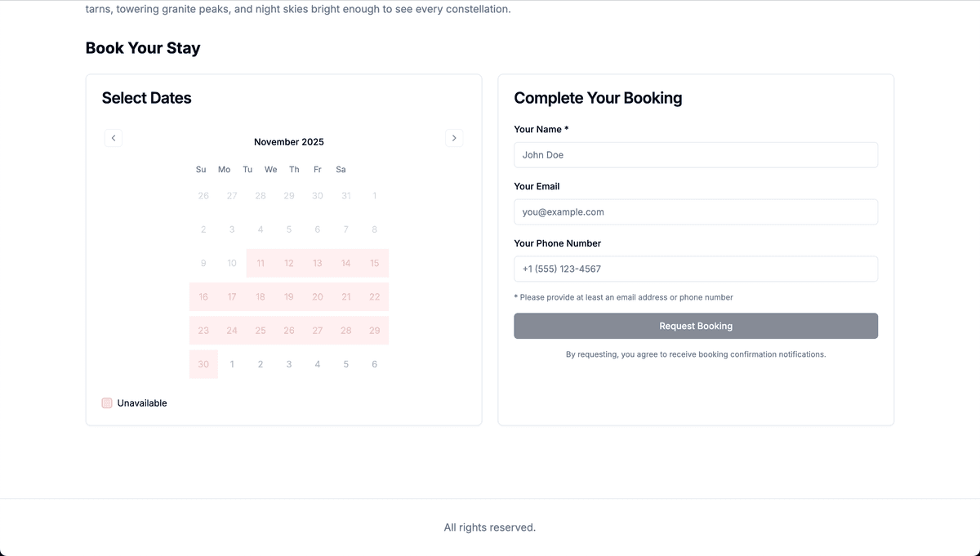This screenshot has width=980, height=556.
Task: Click the Unavailable legend color swatch
Action: pyautogui.click(x=107, y=403)
